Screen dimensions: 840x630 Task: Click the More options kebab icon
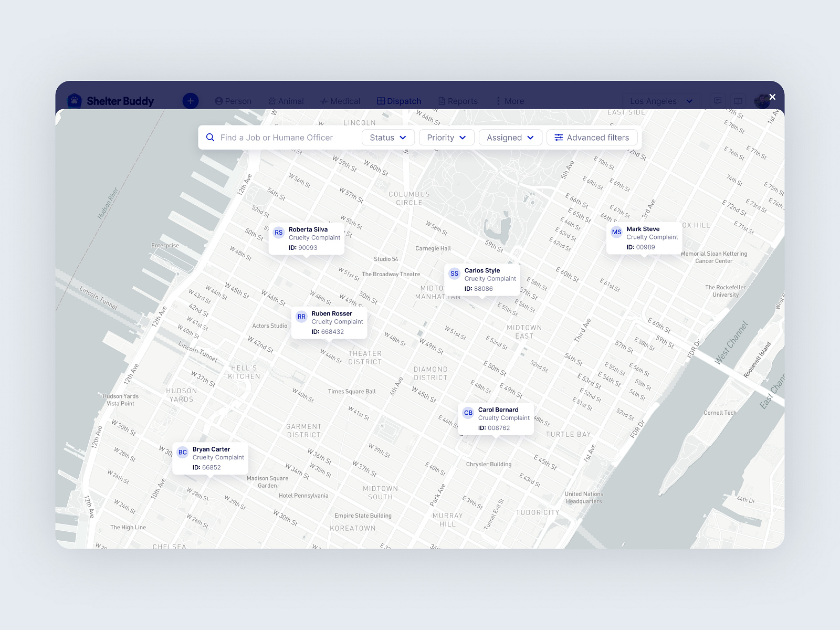click(498, 101)
